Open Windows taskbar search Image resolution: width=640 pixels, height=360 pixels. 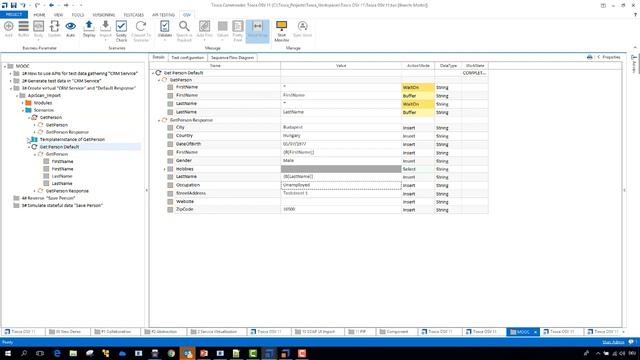click(24, 353)
